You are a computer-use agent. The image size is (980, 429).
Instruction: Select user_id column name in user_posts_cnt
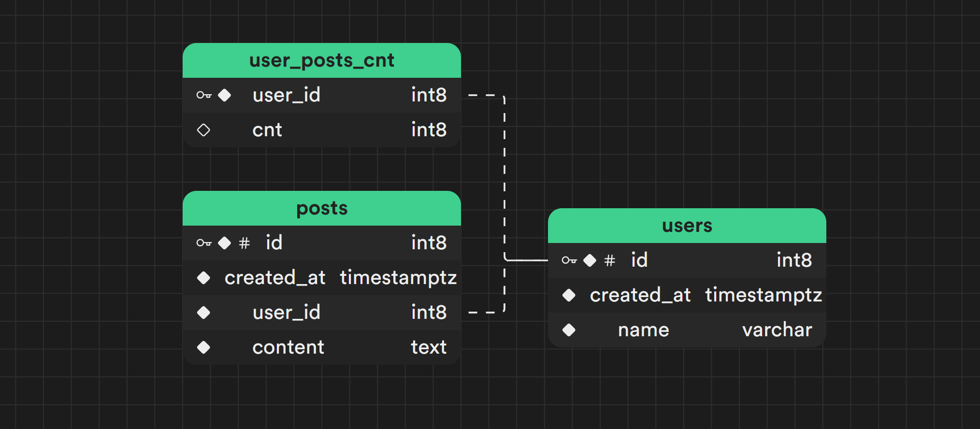pyautogui.click(x=287, y=95)
